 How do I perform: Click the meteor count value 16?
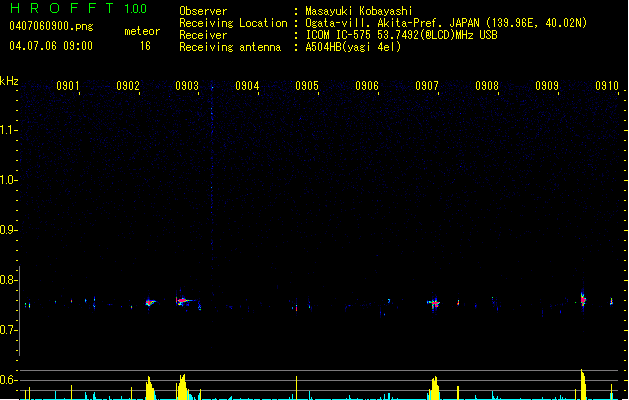pos(145,46)
